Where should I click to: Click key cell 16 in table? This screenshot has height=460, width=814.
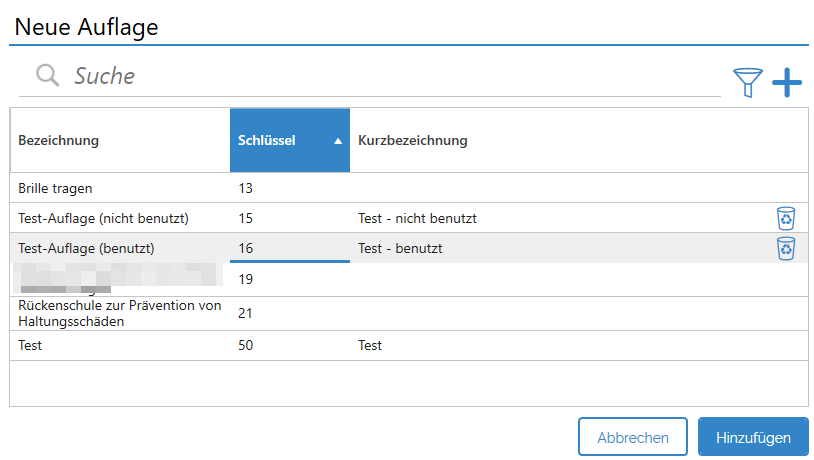[246, 248]
